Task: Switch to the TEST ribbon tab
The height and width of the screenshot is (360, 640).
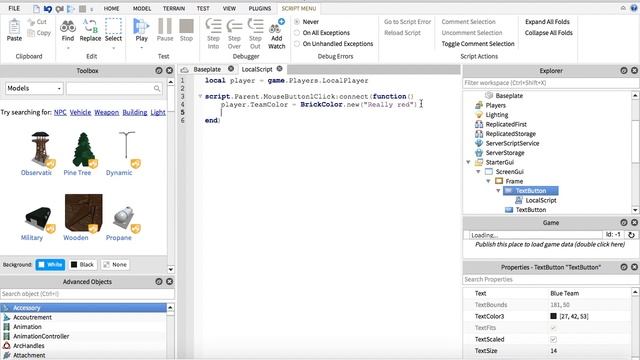Action: coord(203,8)
